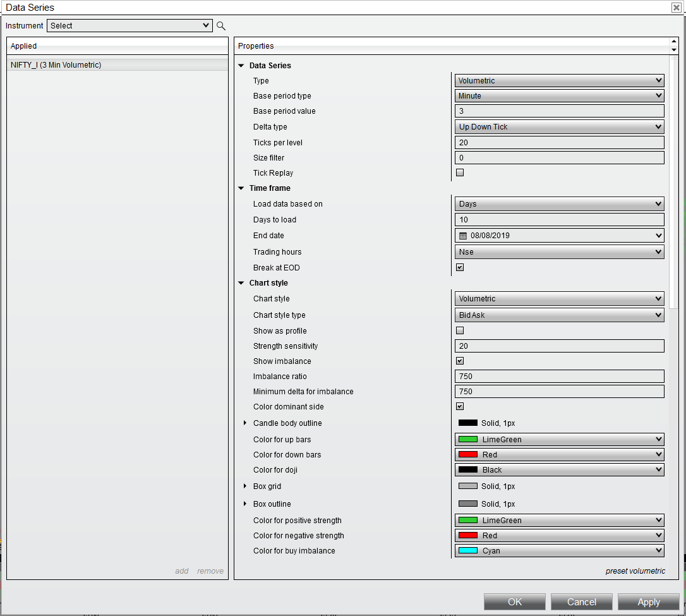
Task: Click the Size filter field
Action: coord(559,158)
